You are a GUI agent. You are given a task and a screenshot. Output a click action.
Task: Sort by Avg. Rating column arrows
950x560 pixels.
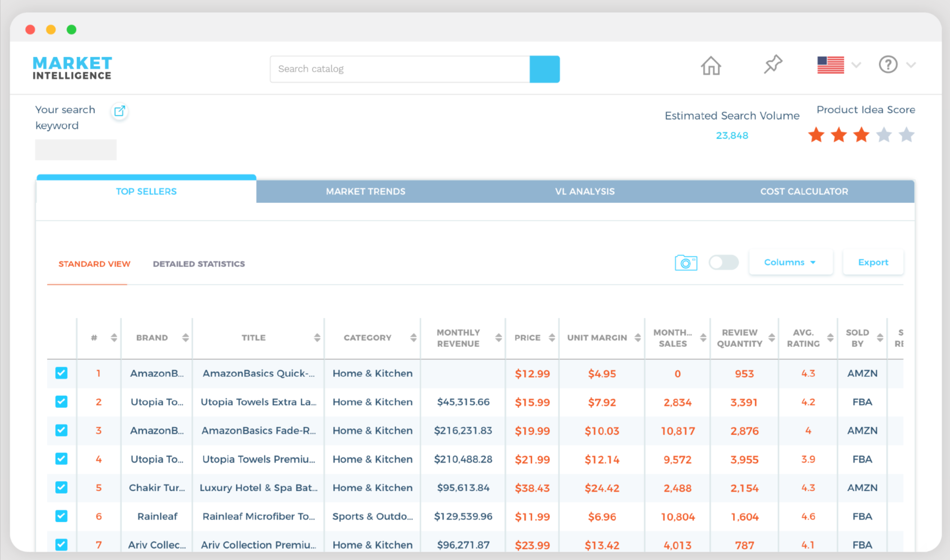[830, 338]
